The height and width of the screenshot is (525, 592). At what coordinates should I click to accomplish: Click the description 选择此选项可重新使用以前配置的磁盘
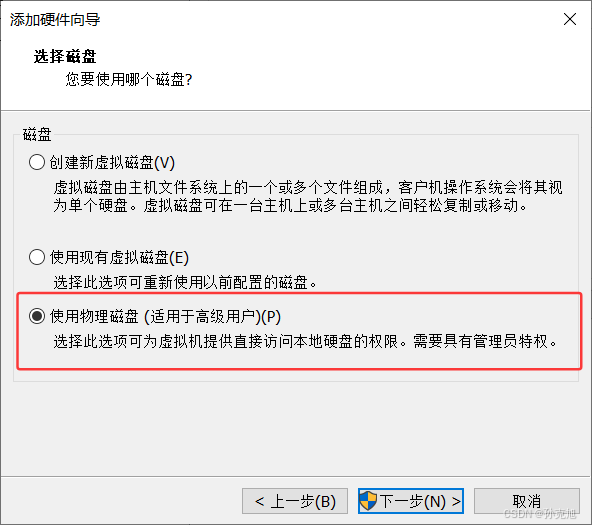185,282
